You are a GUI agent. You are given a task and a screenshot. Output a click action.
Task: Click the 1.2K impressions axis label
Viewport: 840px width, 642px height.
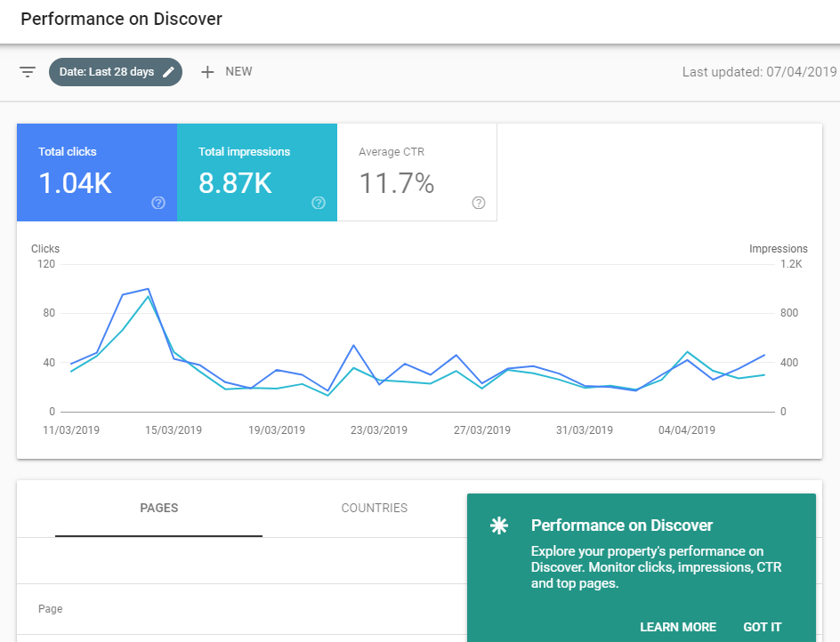(x=791, y=264)
